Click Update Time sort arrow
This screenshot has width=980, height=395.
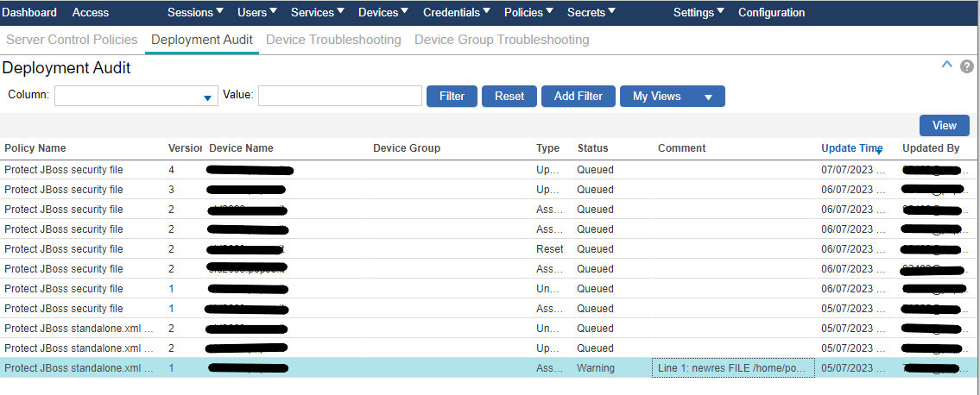coord(879,151)
